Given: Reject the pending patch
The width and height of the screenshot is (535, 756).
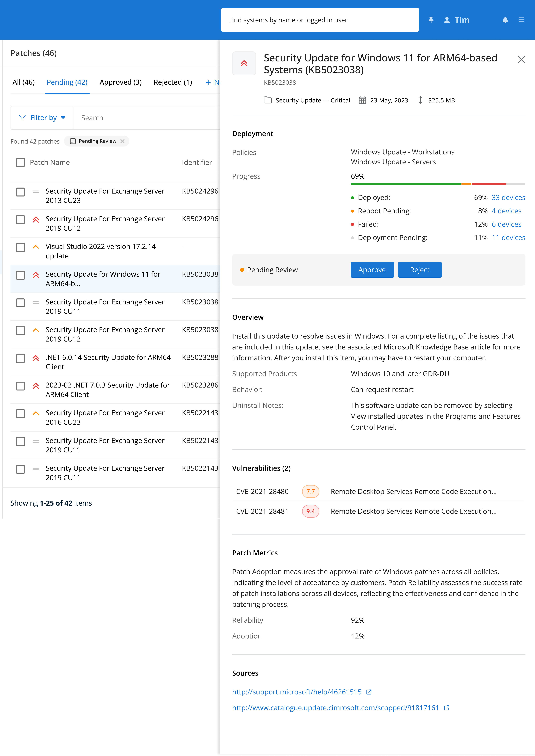Looking at the screenshot, I should click(420, 270).
